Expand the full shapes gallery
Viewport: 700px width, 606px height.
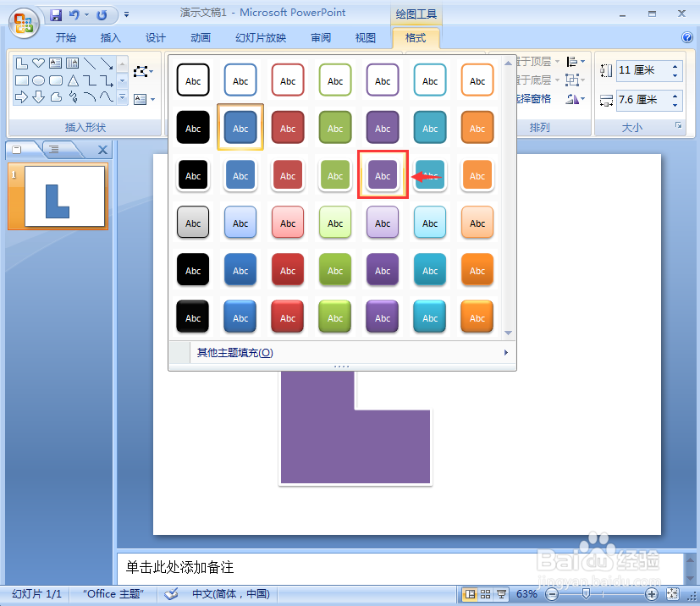(123, 96)
